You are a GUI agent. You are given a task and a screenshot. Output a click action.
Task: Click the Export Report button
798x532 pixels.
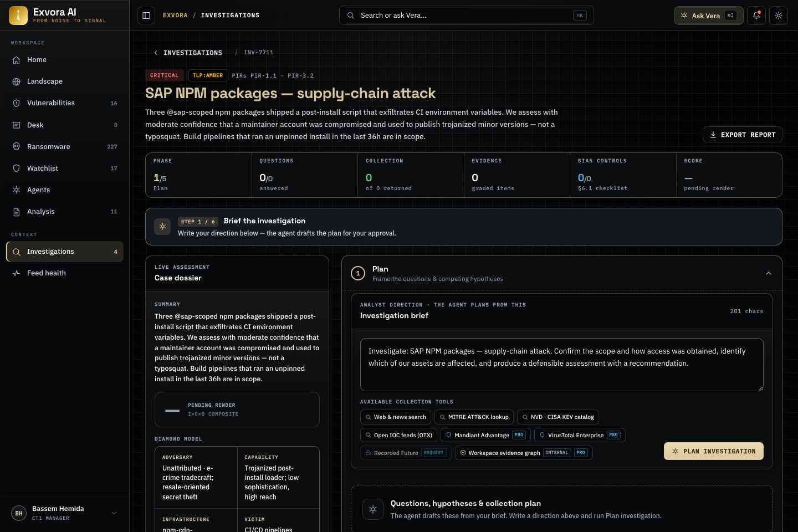743,135
